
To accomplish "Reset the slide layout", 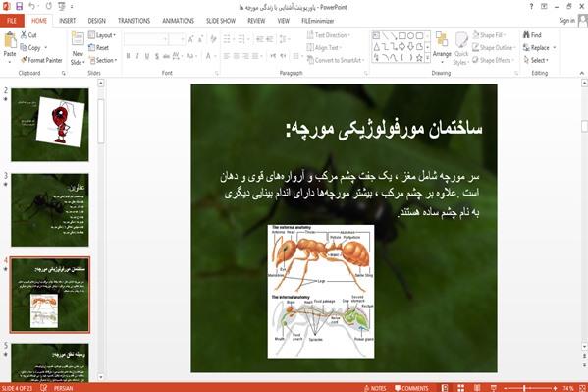I will pos(98,48).
